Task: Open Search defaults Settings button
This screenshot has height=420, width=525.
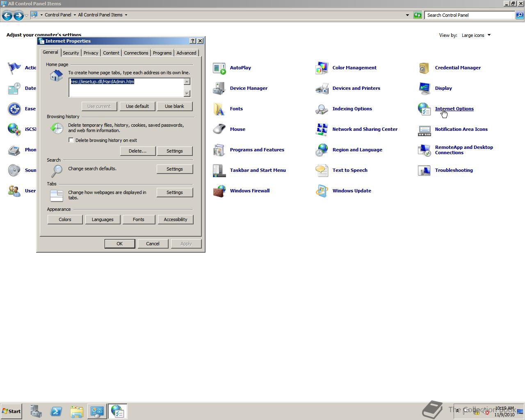Action: [x=175, y=169]
